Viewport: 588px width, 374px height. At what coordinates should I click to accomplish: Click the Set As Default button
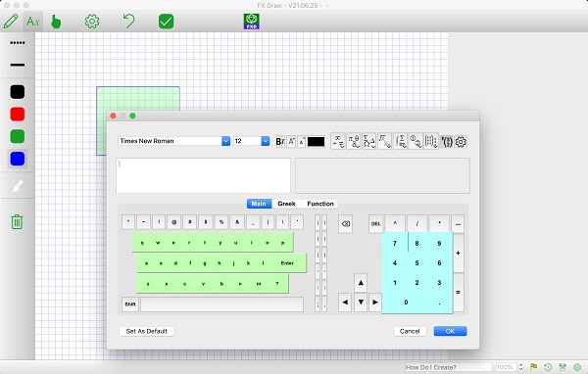[147, 331]
